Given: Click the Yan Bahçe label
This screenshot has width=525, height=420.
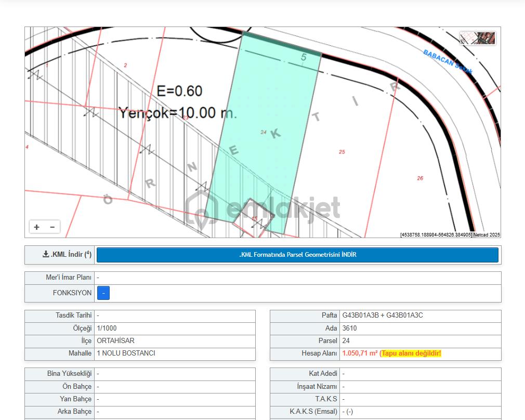Looking at the screenshot, I should (76, 399).
